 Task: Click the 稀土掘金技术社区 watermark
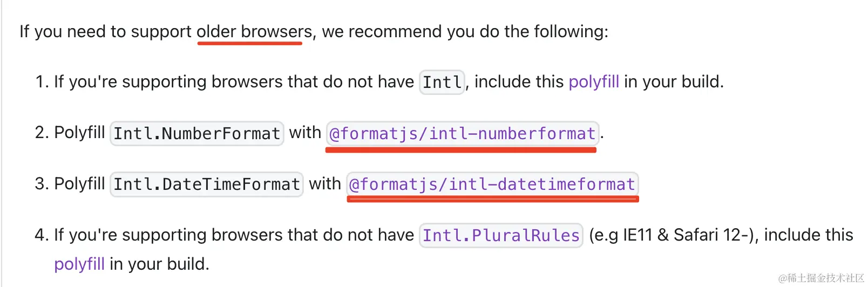(x=820, y=278)
